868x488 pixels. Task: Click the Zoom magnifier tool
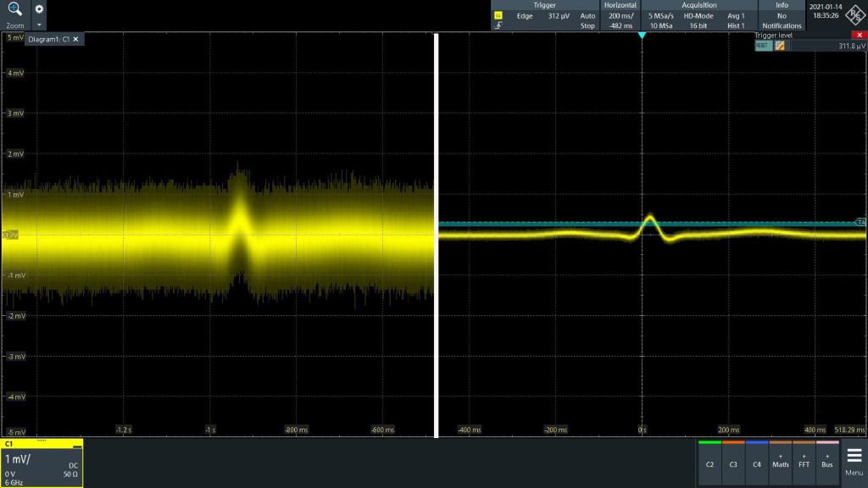(14, 10)
